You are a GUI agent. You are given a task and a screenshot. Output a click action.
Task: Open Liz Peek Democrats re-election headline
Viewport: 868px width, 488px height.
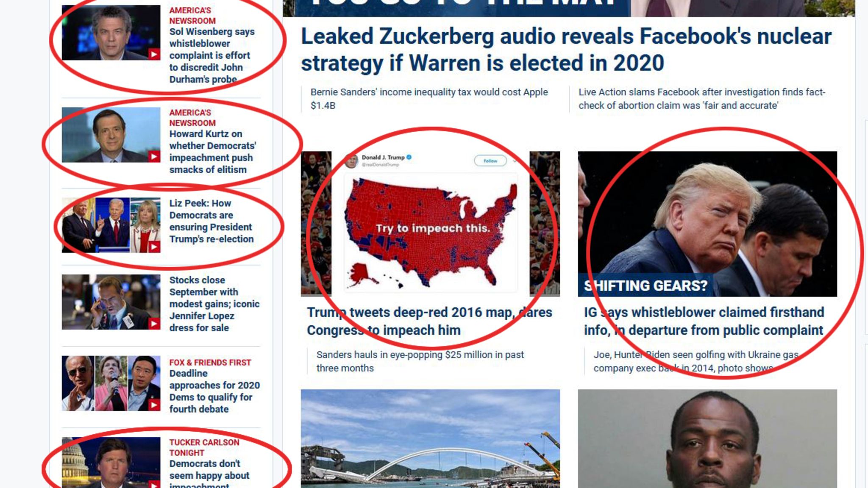[x=211, y=221]
